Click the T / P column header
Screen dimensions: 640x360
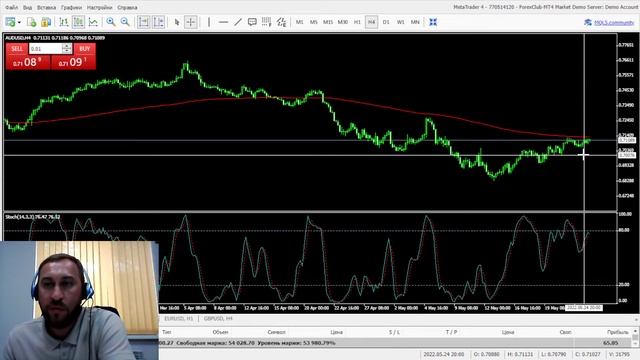coord(451,332)
